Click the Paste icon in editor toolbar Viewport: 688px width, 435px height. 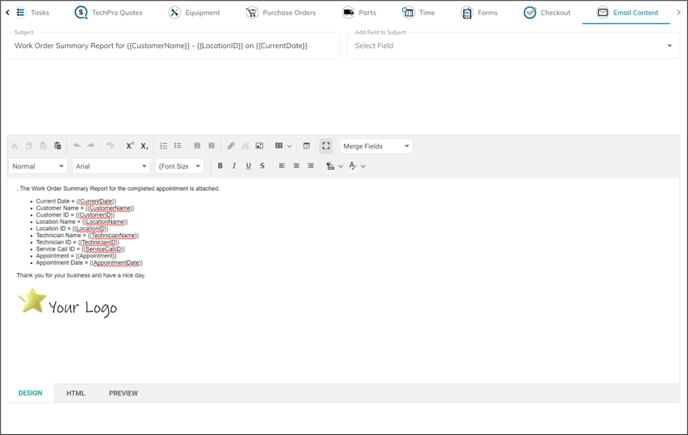(x=43, y=146)
